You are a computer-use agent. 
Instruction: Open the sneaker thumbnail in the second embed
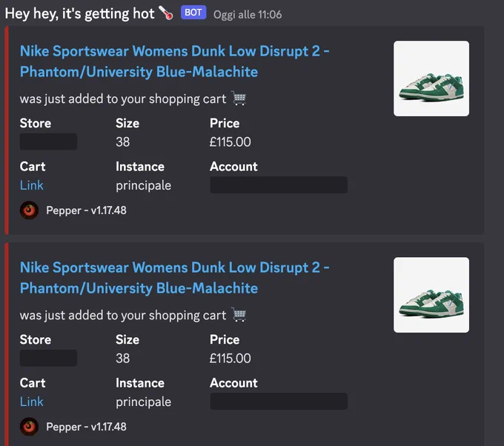coord(431,295)
